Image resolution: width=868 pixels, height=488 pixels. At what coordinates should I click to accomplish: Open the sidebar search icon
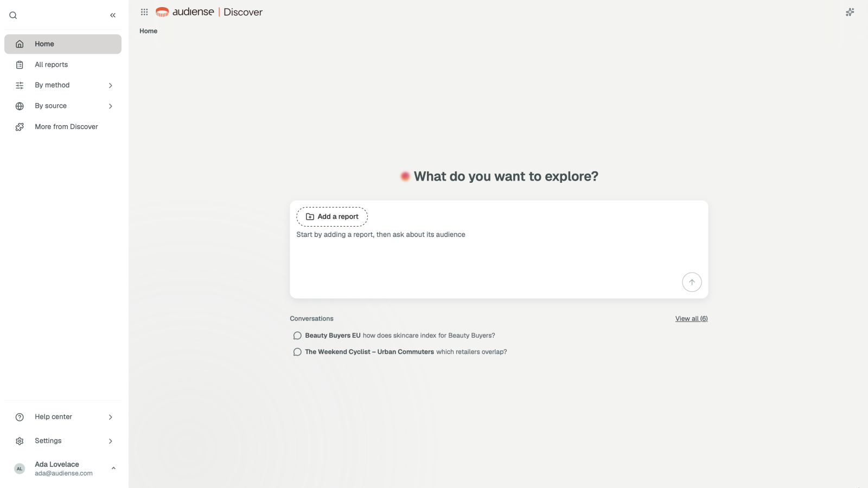(13, 15)
